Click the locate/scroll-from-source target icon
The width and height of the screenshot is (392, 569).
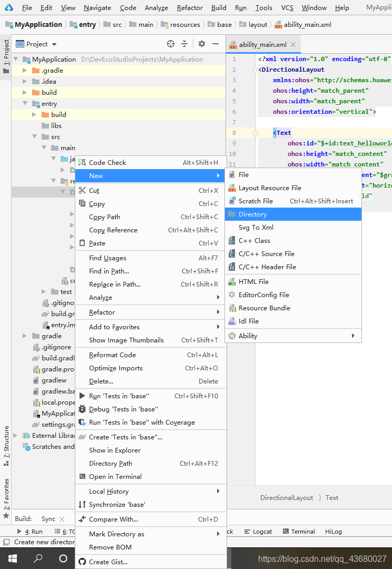(171, 44)
